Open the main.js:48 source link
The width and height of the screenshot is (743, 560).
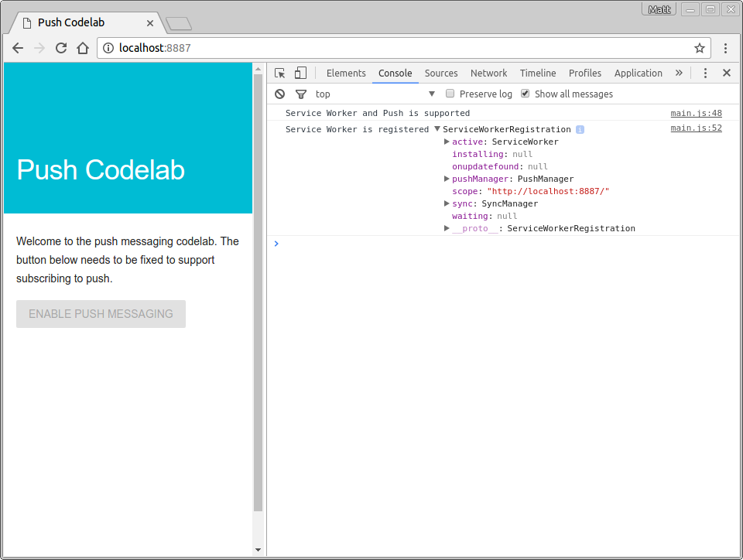tap(696, 112)
